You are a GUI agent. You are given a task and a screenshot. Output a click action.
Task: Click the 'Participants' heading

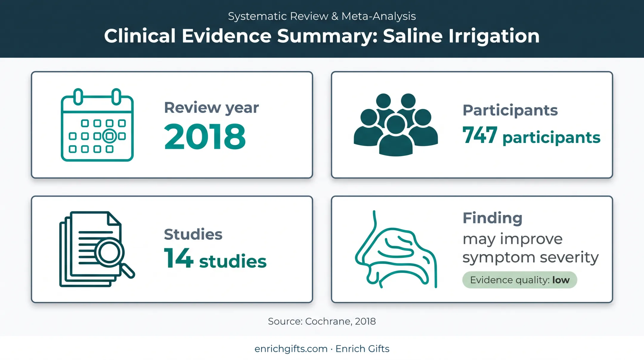tap(510, 110)
